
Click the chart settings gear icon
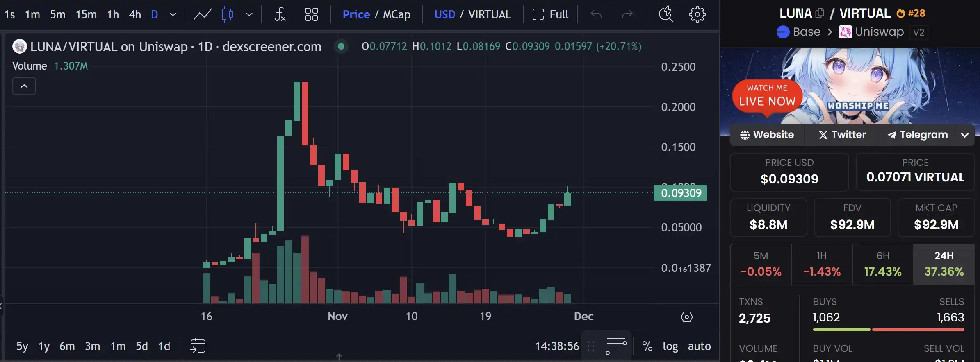click(x=697, y=15)
